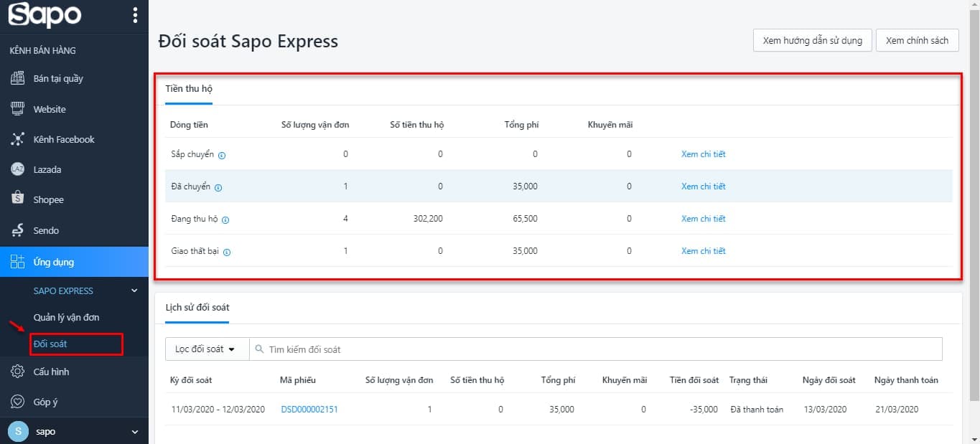Click the Shopee bag icon
980x444 pixels.
coord(18,199)
